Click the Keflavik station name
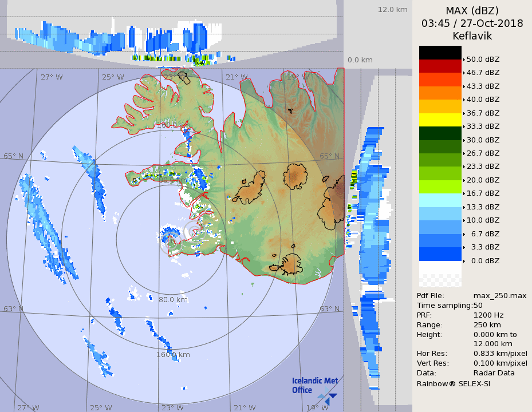532x412 pixels. tap(472, 36)
